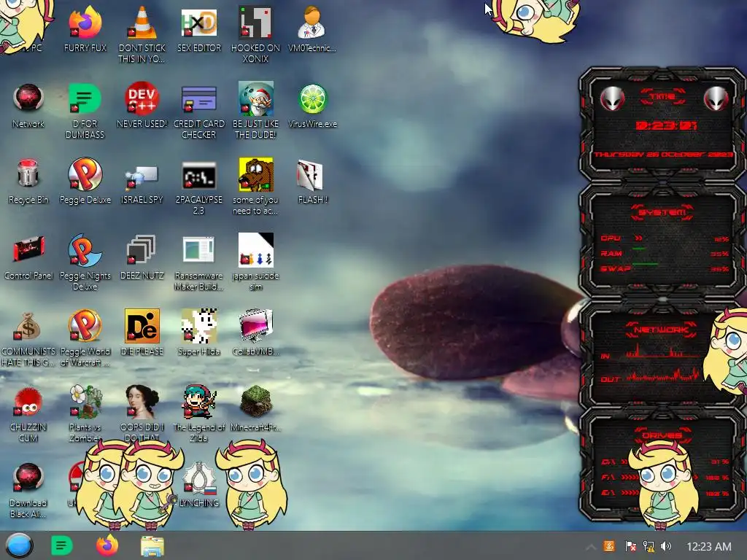Show hidden tray icons chevron

(x=590, y=547)
